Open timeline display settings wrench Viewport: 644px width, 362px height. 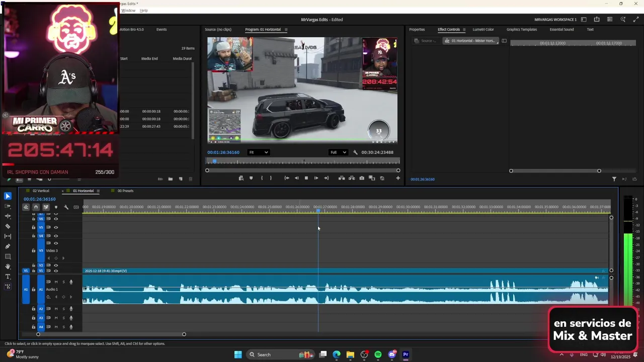tap(66, 207)
